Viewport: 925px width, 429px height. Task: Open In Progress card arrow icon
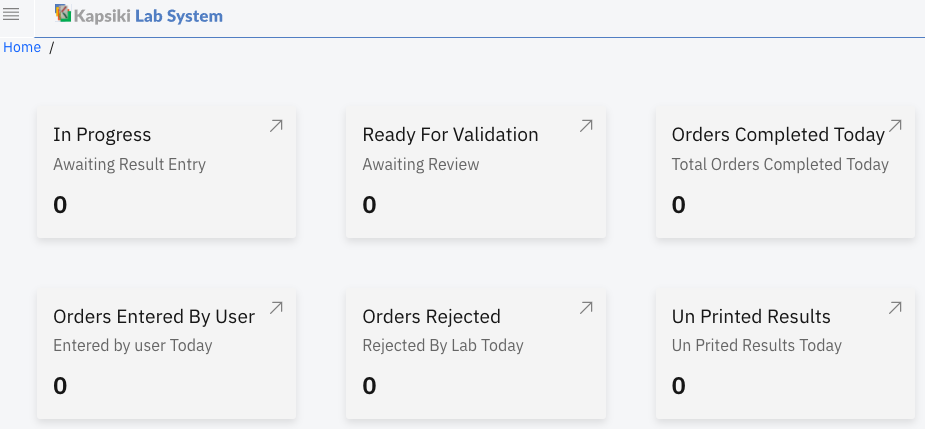point(276,126)
